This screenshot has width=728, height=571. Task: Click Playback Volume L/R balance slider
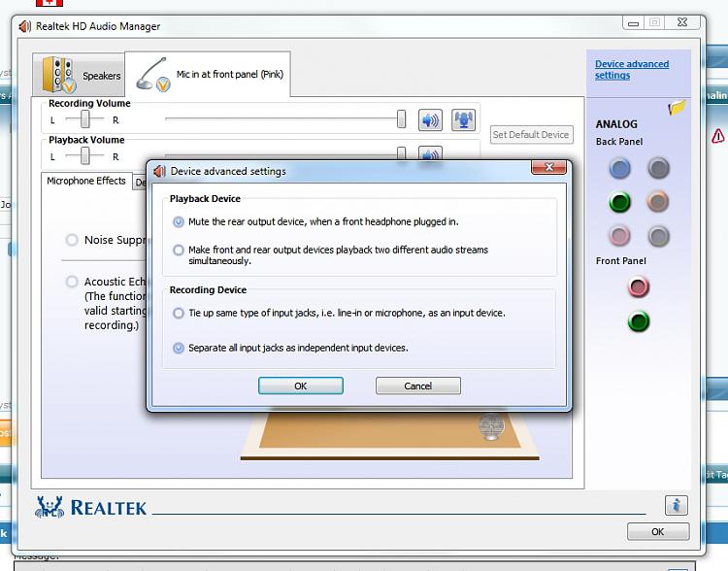click(84, 156)
